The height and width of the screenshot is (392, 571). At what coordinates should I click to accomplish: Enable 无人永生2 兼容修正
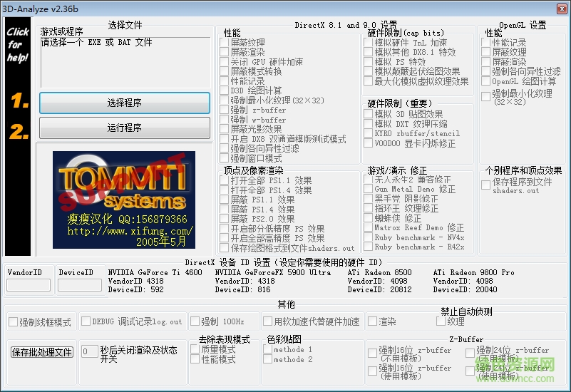tap(368, 180)
